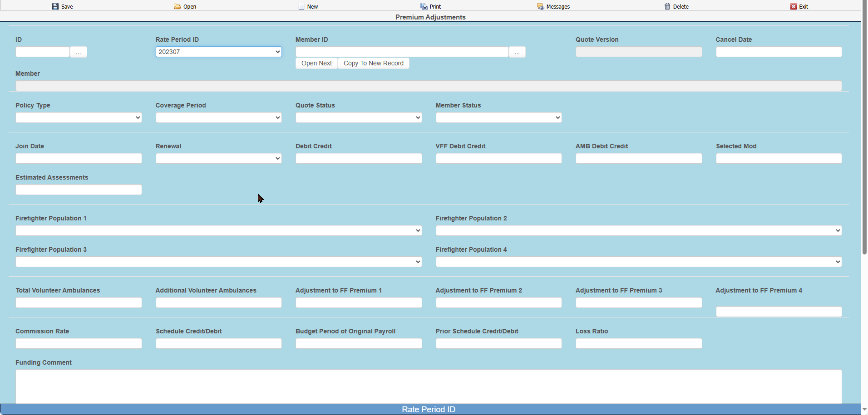Open the Policy Type dropdown
Image resolution: width=868 pixels, height=415 pixels.
coord(79,117)
